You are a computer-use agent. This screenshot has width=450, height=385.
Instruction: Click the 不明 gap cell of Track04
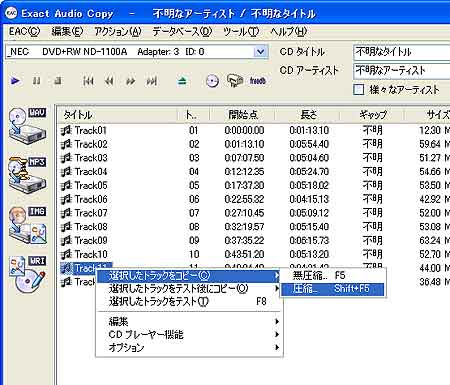tap(373, 172)
